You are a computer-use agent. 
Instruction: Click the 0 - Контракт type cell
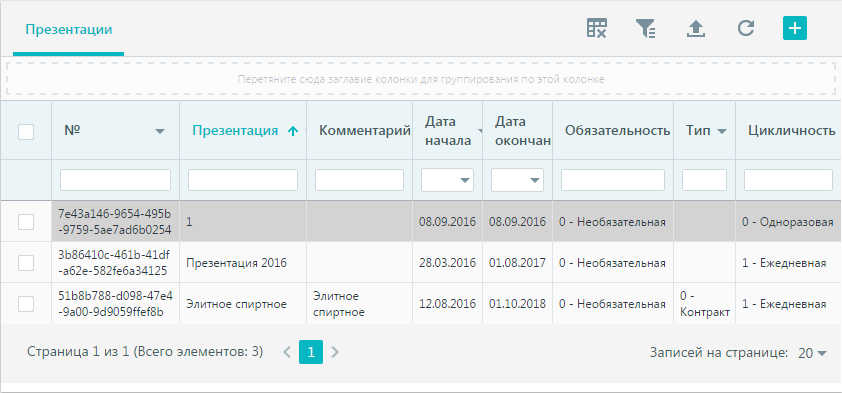705,304
